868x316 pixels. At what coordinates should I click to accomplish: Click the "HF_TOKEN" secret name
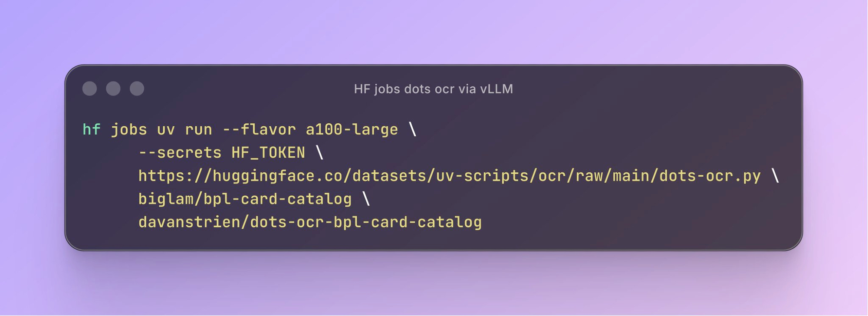pyautogui.click(x=268, y=153)
